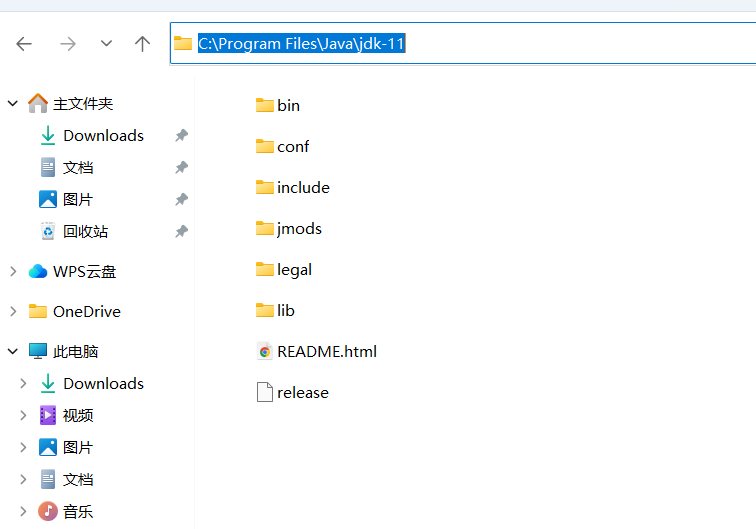Click the conf folder name
Viewport: 756px width, 529px height.
click(x=293, y=146)
